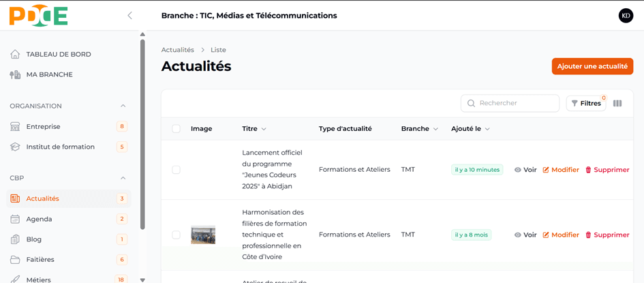Check the box for the Jeunes Codeurs 2025 row
The width and height of the screenshot is (644, 283).
[x=176, y=170]
